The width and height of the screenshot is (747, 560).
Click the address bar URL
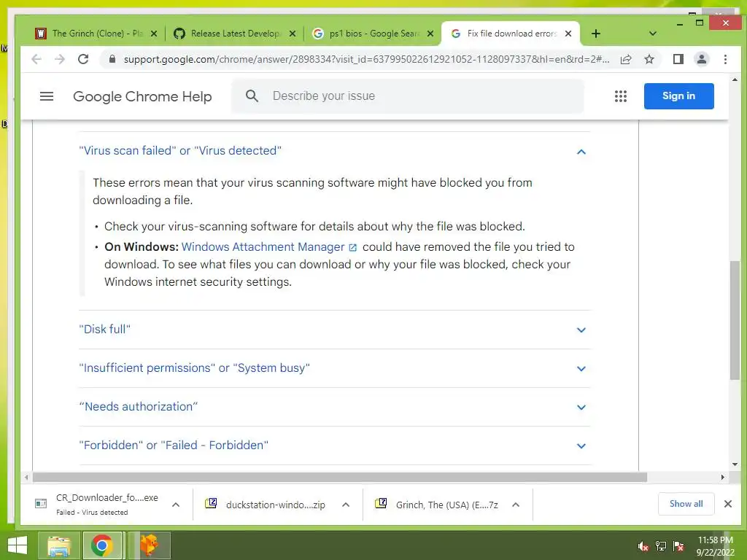pyautogui.click(x=366, y=59)
